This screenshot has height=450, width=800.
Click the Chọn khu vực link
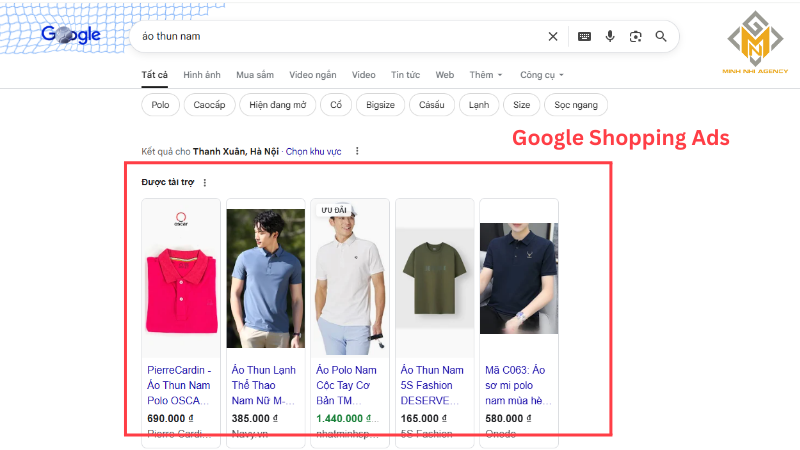(x=313, y=152)
